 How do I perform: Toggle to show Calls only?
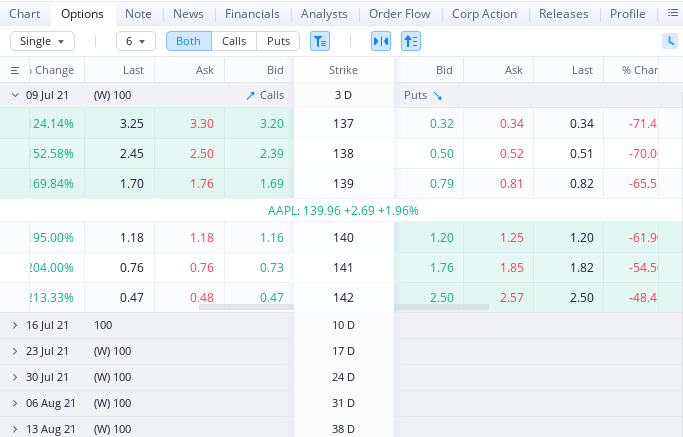point(234,41)
